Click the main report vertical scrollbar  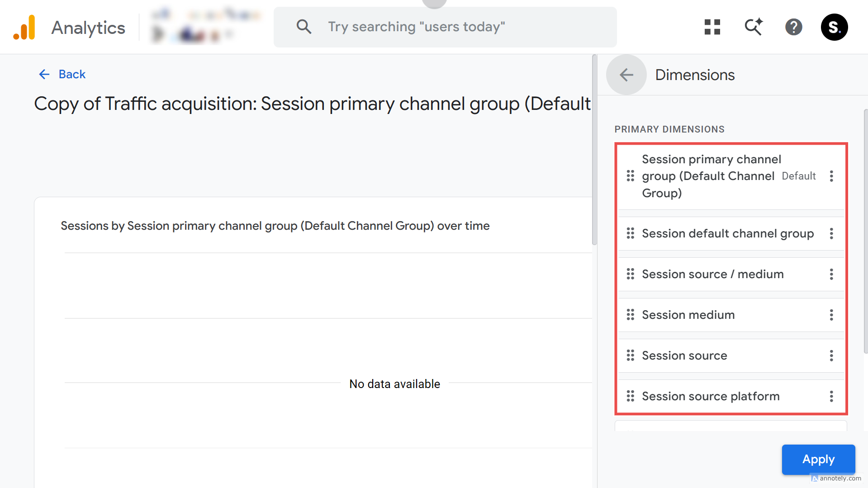click(594, 149)
